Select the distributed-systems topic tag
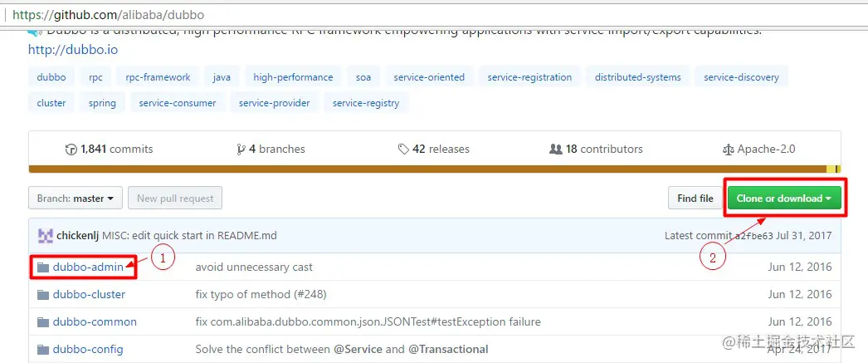Viewport: 868px width, 363px height. (x=637, y=77)
